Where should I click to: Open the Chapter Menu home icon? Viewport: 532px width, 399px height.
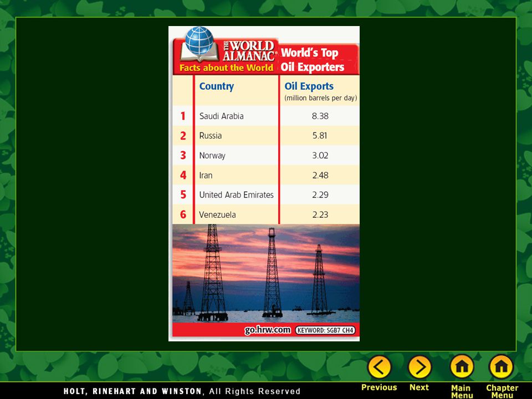click(502, 367)
